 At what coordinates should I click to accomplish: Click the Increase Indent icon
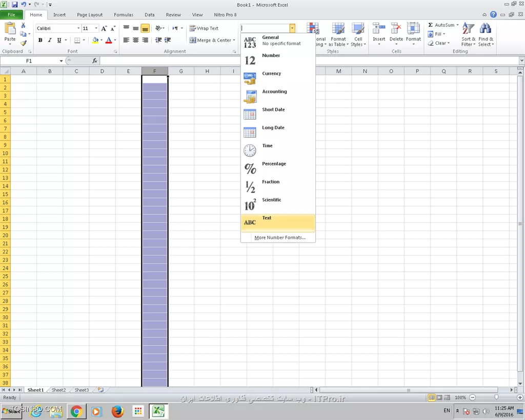(168, 40)
